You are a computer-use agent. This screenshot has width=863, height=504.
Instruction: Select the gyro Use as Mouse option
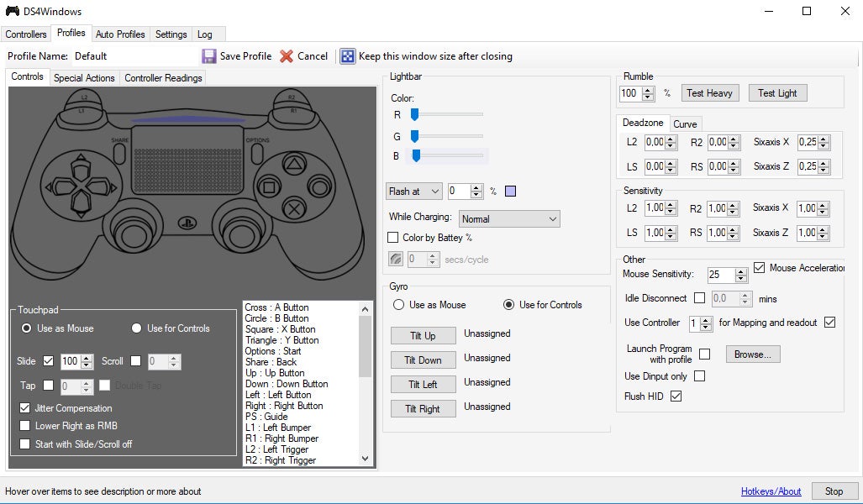coord(397,305)
